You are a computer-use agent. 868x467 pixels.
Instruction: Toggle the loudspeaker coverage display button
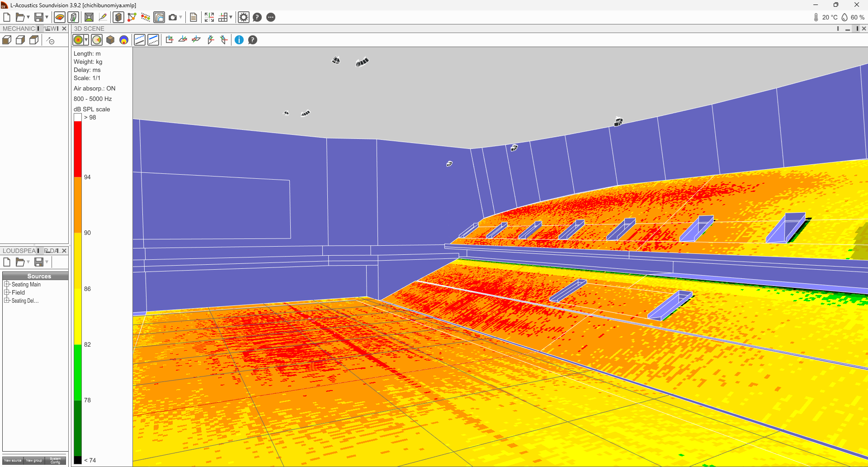click(x=97, y=40)
